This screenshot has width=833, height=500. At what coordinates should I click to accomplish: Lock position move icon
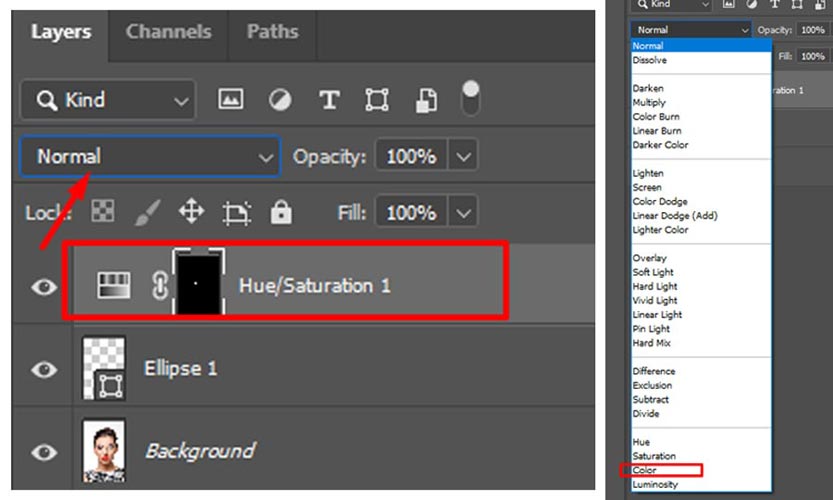coord(191,212)
